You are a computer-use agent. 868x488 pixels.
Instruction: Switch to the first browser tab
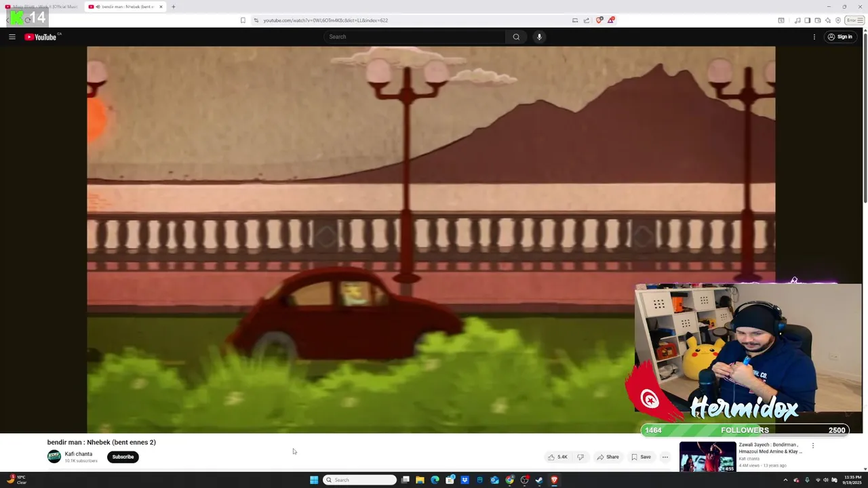[x=41, y=7]
